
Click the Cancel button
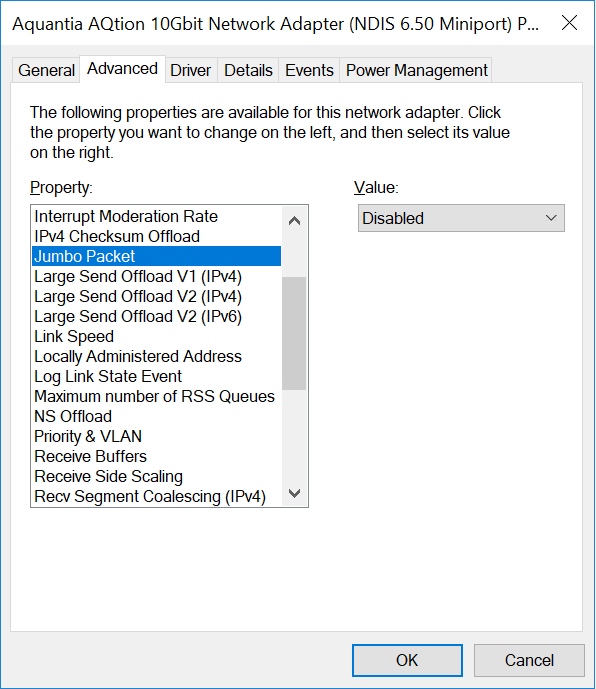(x=529, y=660)
